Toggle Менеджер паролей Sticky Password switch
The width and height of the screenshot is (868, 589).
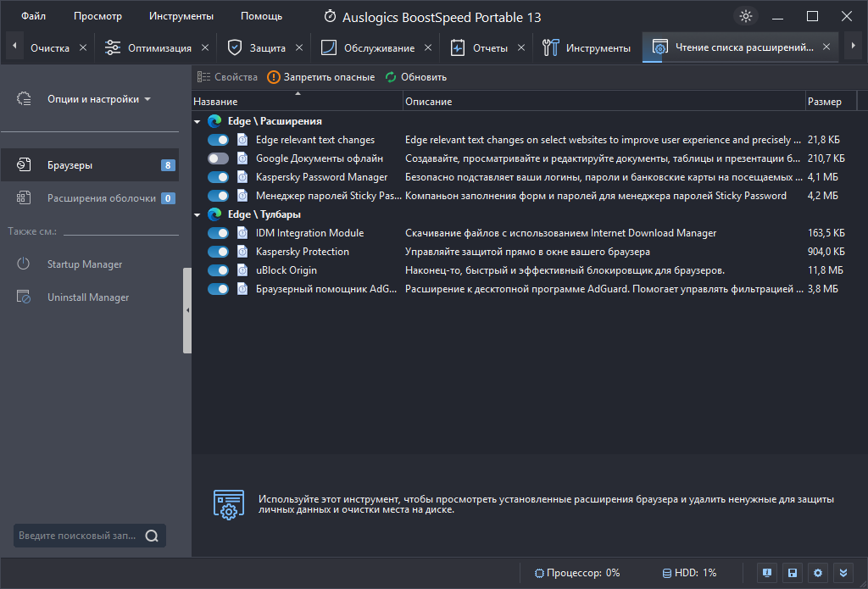218,196
